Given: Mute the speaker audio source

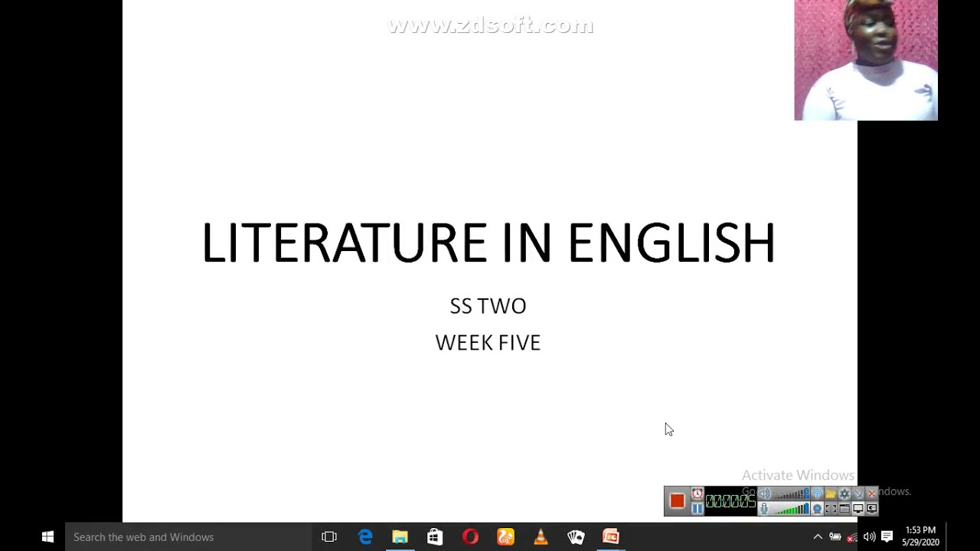Looking at the screenshot, I should pyautogui.click(x=764, y=494).
